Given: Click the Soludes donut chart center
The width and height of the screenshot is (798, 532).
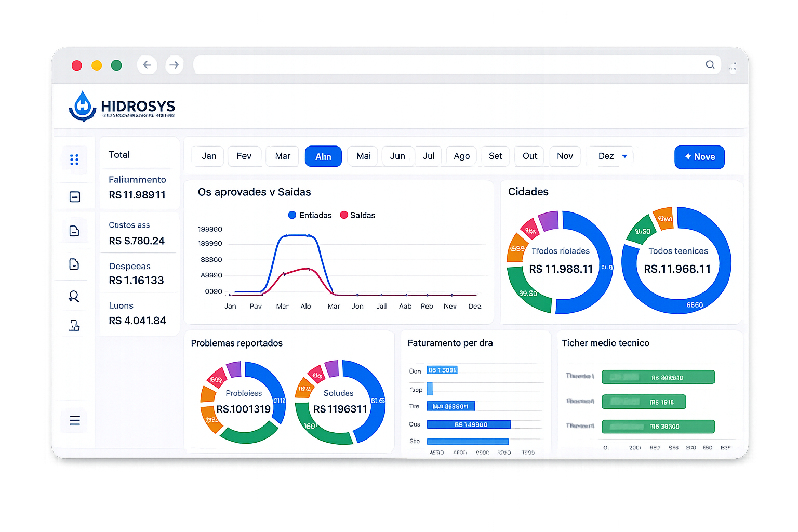Looking at the screenshot, I should coord(340,402).
